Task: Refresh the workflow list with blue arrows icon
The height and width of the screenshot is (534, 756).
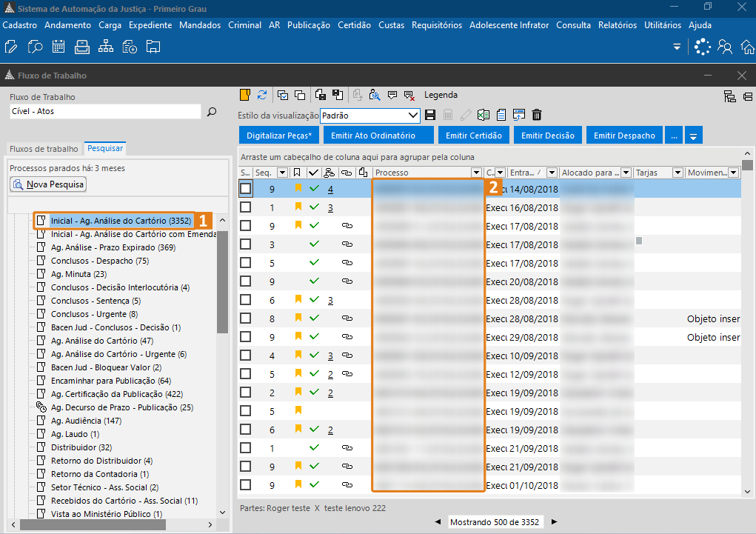Action: 262,95
